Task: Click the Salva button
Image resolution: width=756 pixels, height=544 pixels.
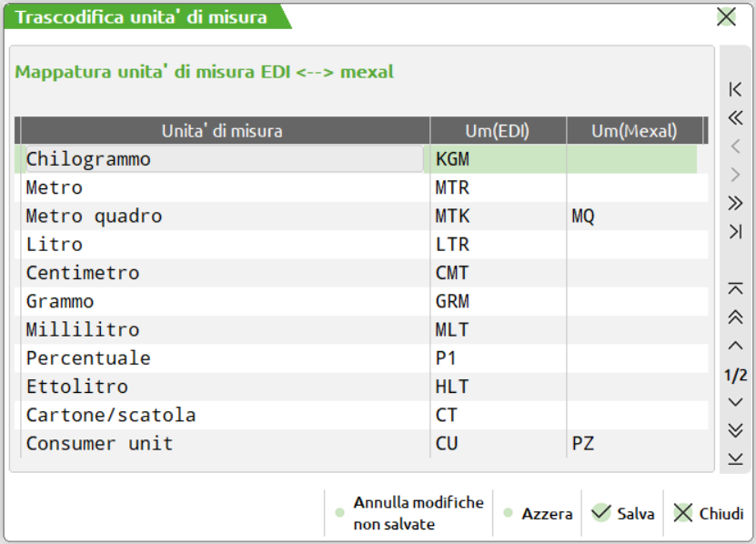Action: click(623, 514)
